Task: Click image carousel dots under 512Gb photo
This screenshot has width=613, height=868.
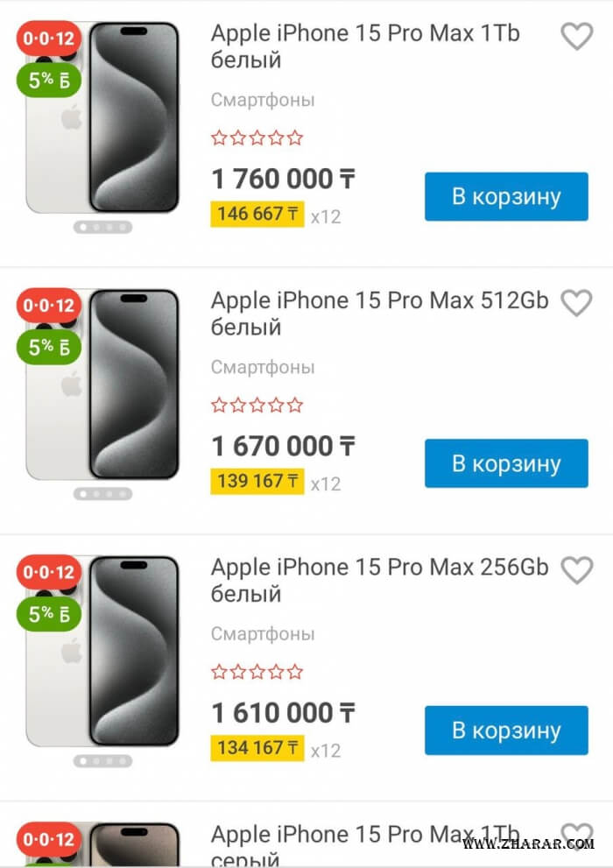Action: pos(102,494)
